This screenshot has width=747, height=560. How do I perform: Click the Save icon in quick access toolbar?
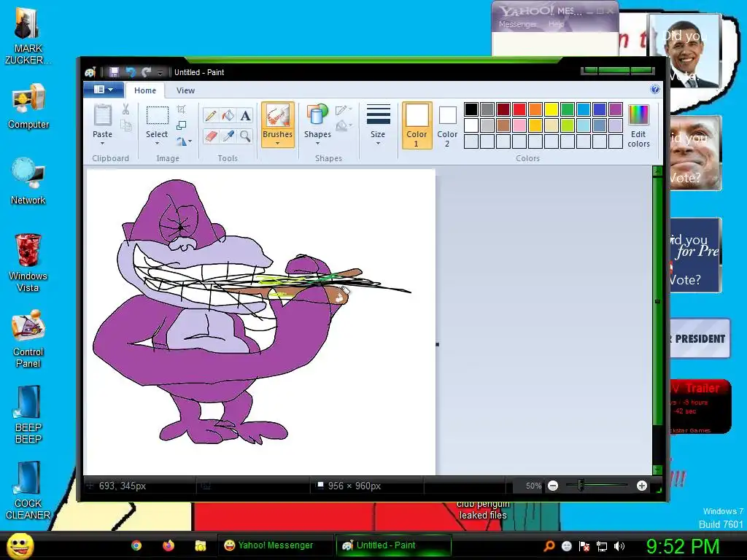(x=114, y=72)
